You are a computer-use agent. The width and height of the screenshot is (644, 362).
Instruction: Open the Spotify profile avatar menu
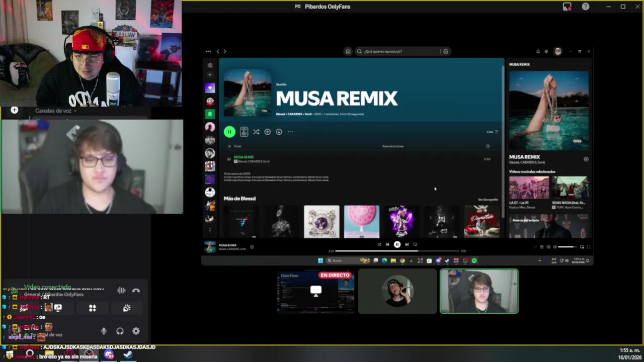[x=557, y=51]
